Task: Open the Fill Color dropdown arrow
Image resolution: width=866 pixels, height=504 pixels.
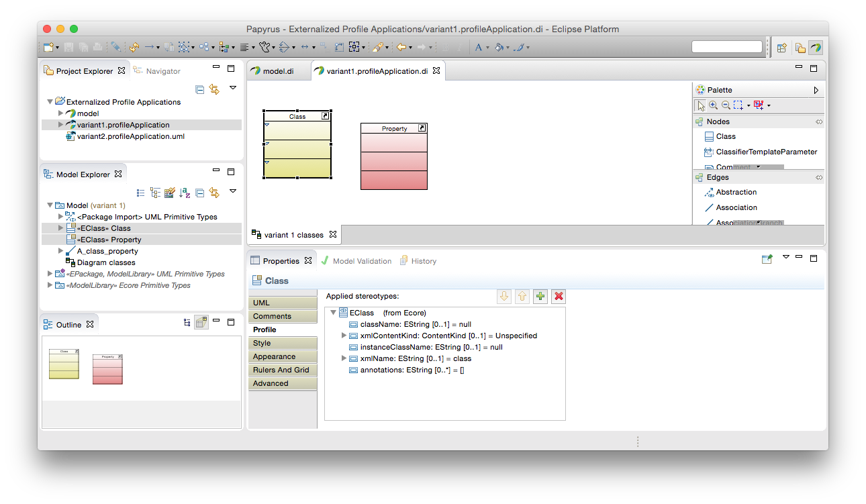Action: 507,48
